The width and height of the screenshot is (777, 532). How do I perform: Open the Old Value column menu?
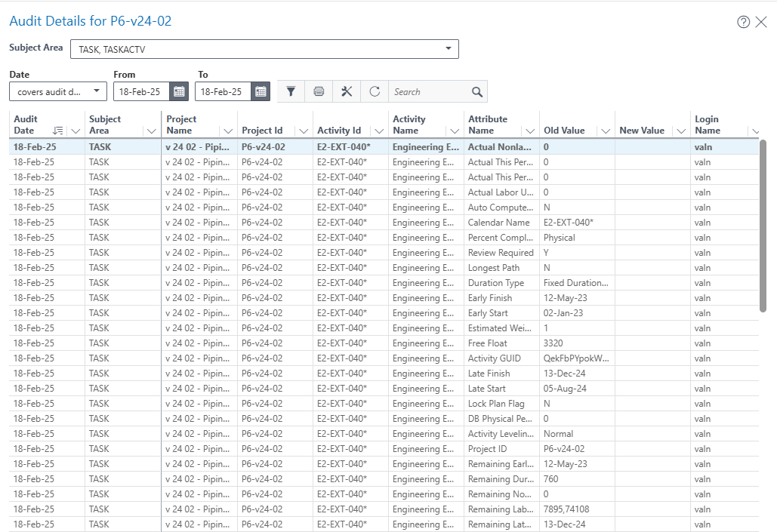(606, 131)
